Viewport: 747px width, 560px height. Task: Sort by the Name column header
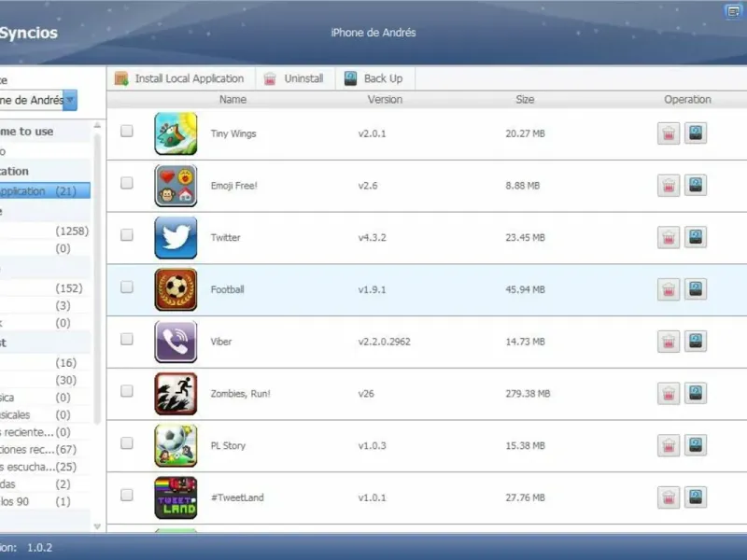[x=233, y=100]
